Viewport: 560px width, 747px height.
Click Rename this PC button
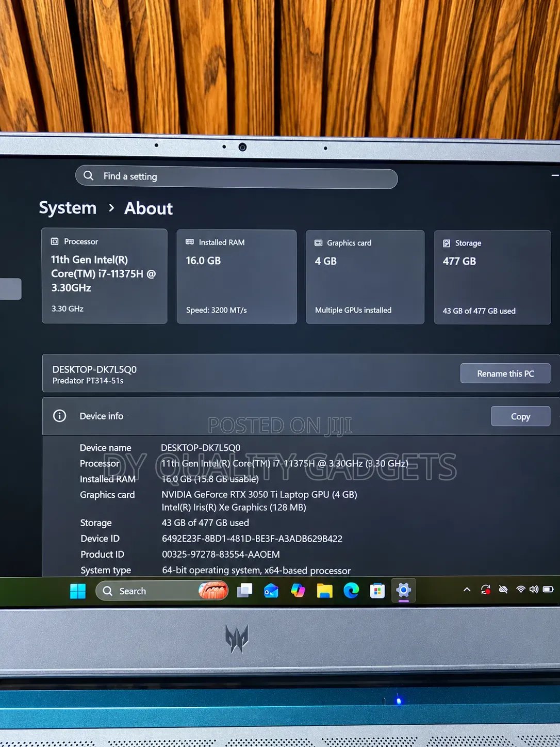pyautogui.click(x=505, y=373)
